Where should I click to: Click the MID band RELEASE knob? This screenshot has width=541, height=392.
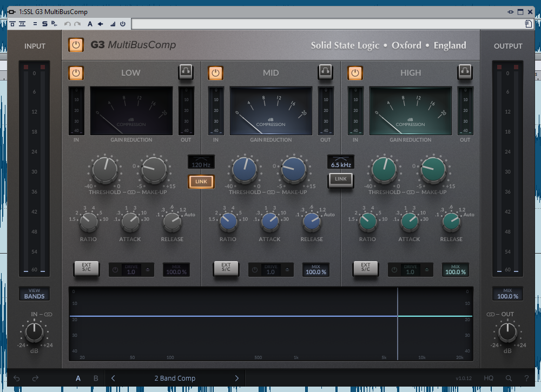(312, 222)
